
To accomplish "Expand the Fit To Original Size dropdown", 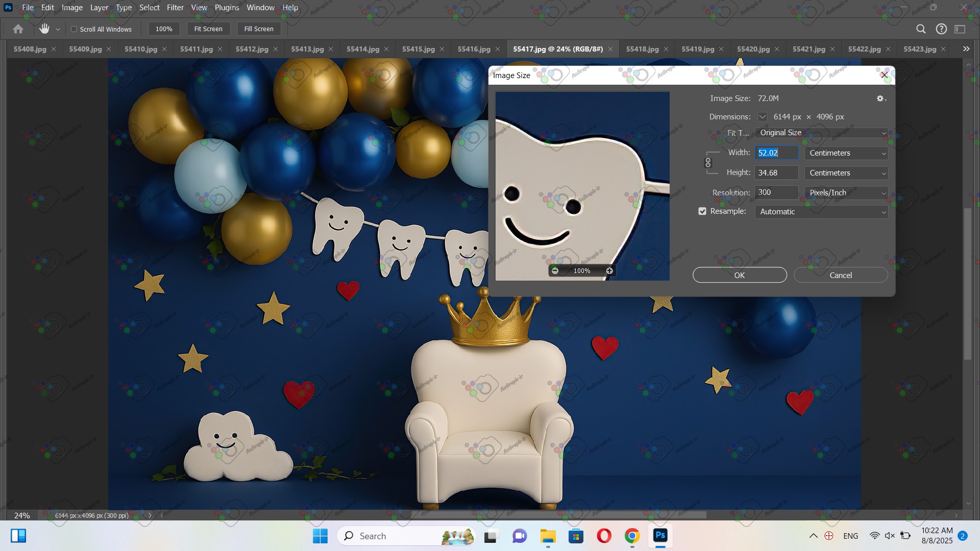I will [821, 133].
